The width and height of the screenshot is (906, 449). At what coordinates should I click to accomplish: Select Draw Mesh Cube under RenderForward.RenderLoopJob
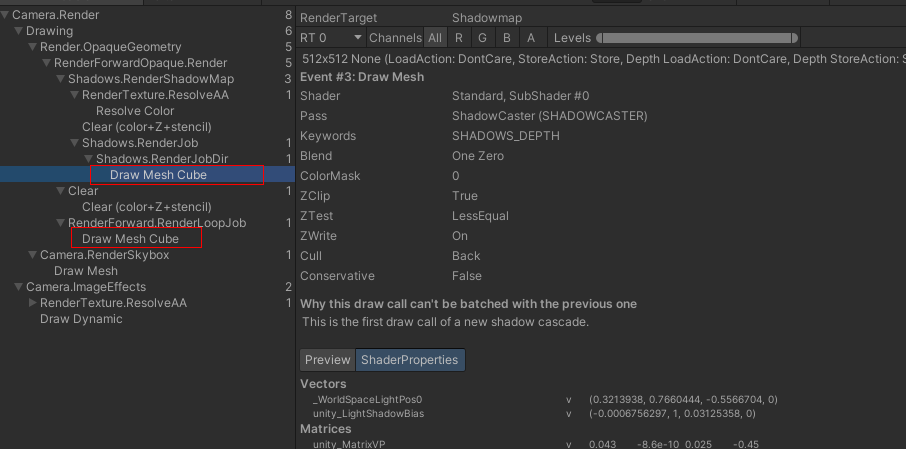(130, 239)
